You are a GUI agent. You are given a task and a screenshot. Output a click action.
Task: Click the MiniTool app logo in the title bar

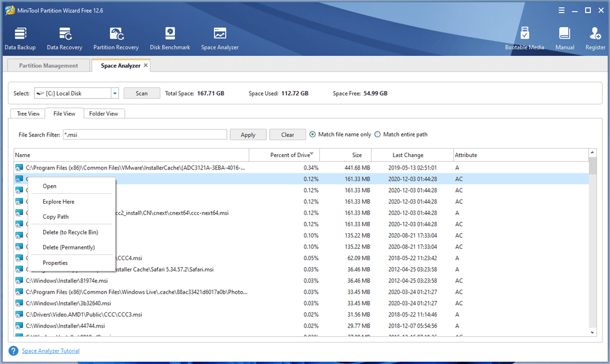[x=10, y=11]
